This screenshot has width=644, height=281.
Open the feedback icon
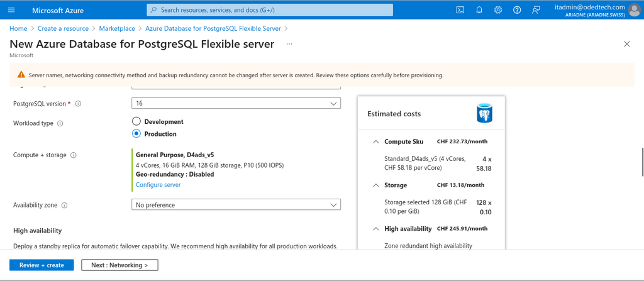[536, 10]
